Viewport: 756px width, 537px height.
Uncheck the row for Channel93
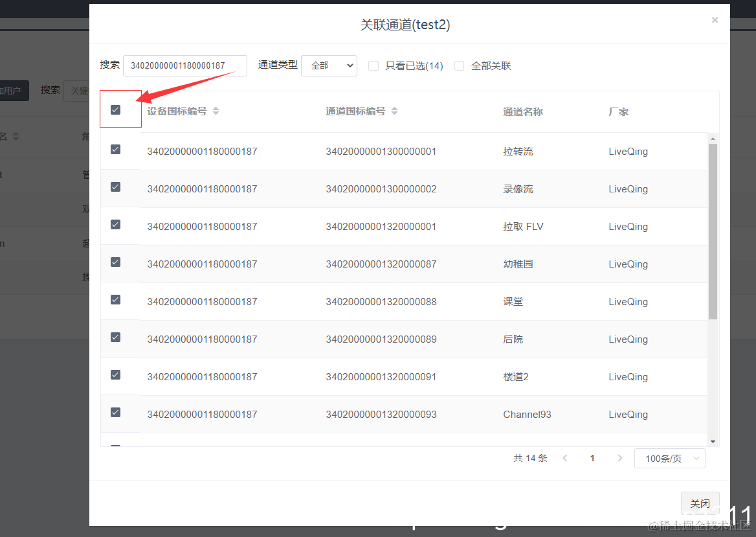pyautogui.click(x=115, y=413)
